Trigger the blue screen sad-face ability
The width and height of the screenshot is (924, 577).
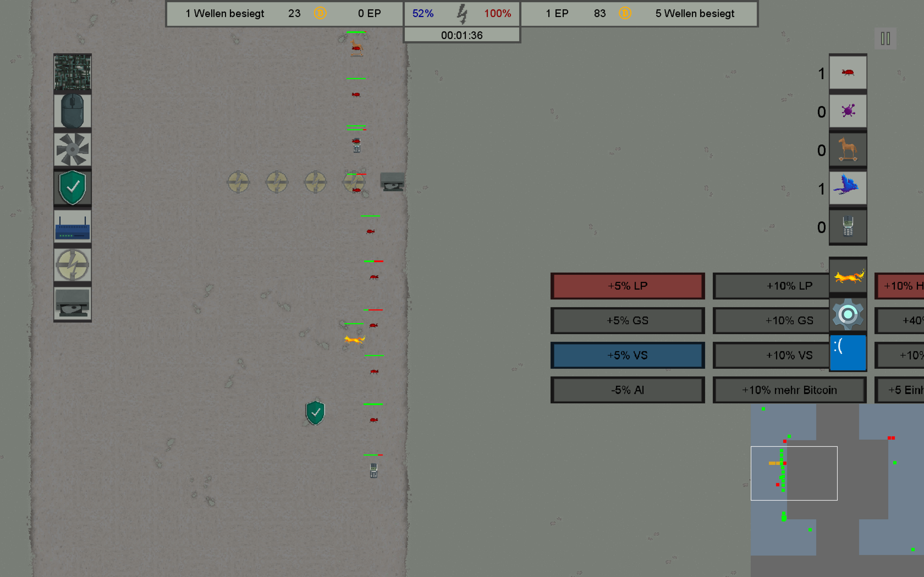coord(847,353)
